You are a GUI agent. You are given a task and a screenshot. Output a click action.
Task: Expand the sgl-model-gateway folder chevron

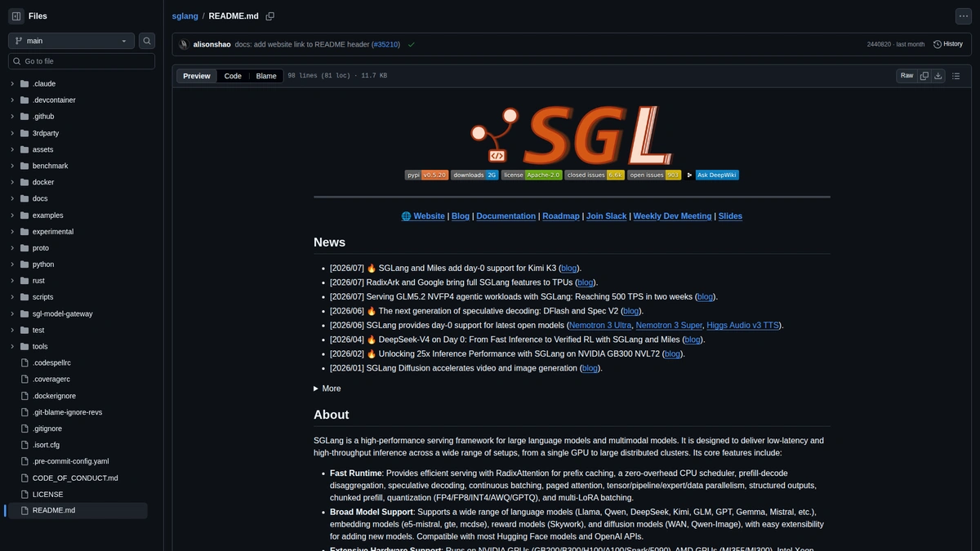(x=12, y=313)
